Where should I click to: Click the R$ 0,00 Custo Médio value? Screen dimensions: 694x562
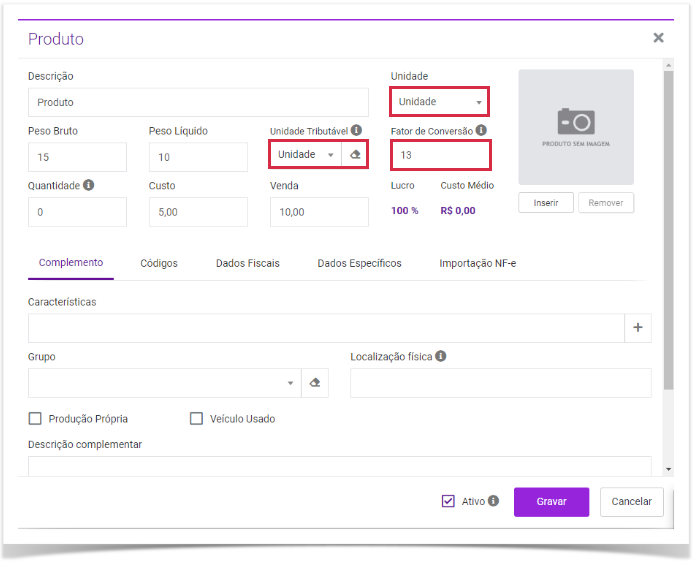(458, 211)
